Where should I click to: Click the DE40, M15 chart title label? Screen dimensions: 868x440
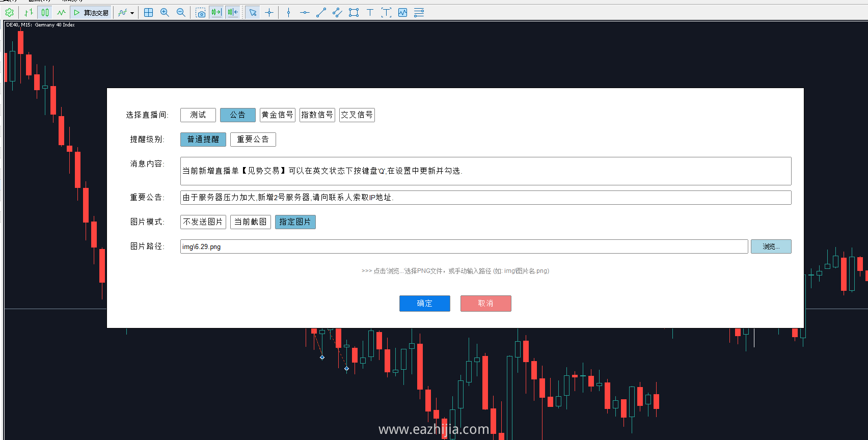click(x=40, y=25)
